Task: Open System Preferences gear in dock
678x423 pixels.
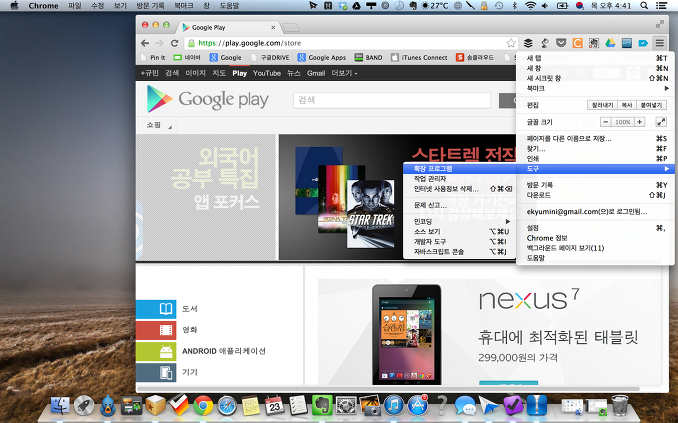Action: (346, 406)
